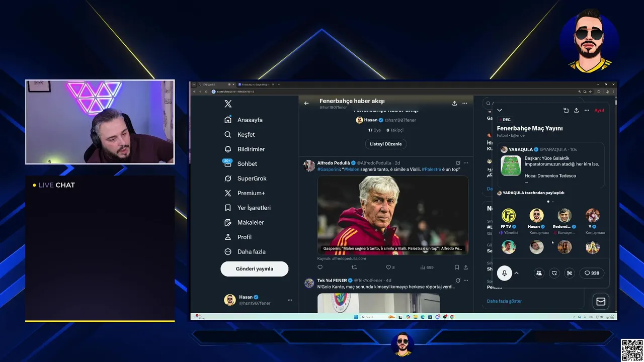This screenshot has height=362, width=644.
Task: Open Space more options dots
Action: click(587, 110)
